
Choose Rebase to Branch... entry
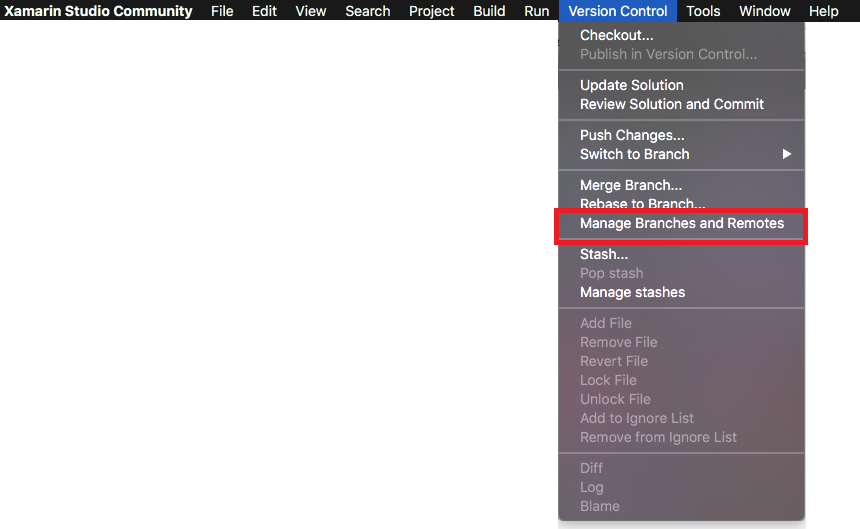pyautogui.click(x=681, y=203)
